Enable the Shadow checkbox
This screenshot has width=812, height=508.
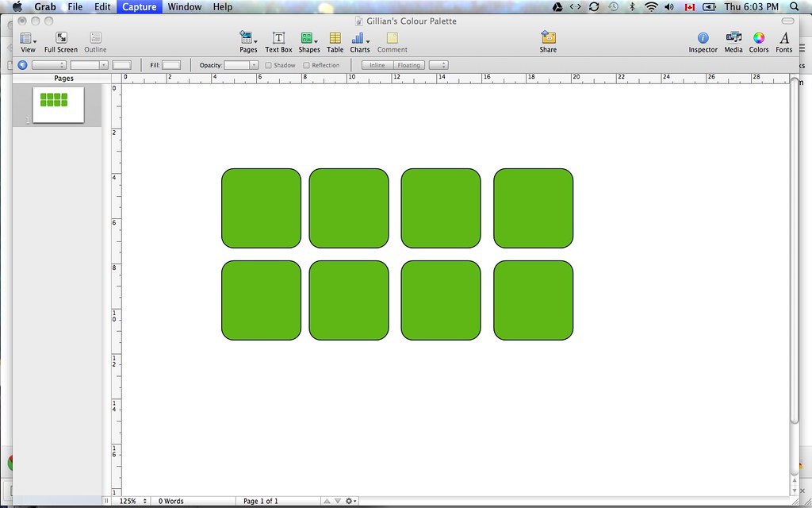click(x=269, y=65)
